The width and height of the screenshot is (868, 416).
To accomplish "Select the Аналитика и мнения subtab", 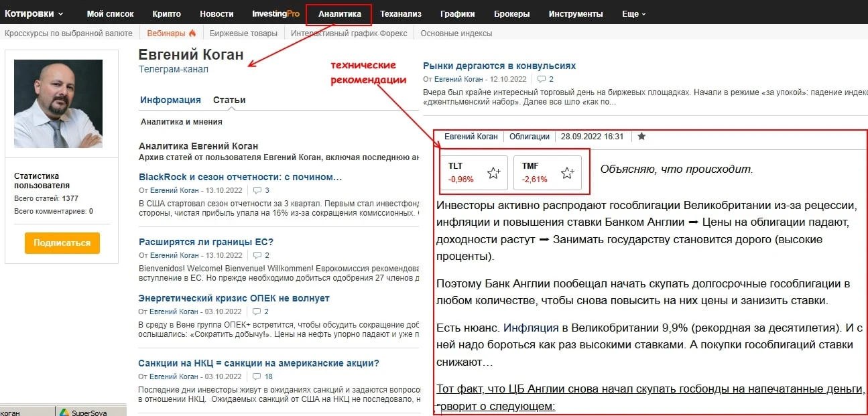I will [182, 122].
